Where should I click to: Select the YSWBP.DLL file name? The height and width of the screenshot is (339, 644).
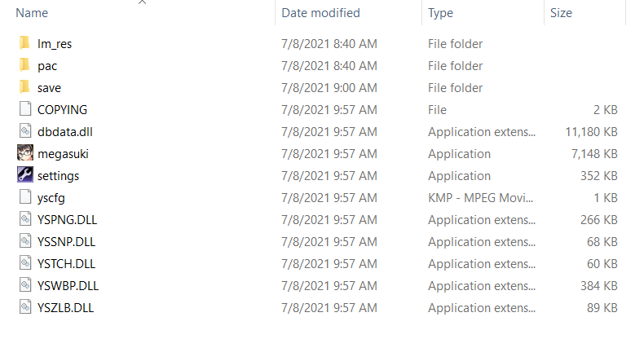(x=68, y=285)
